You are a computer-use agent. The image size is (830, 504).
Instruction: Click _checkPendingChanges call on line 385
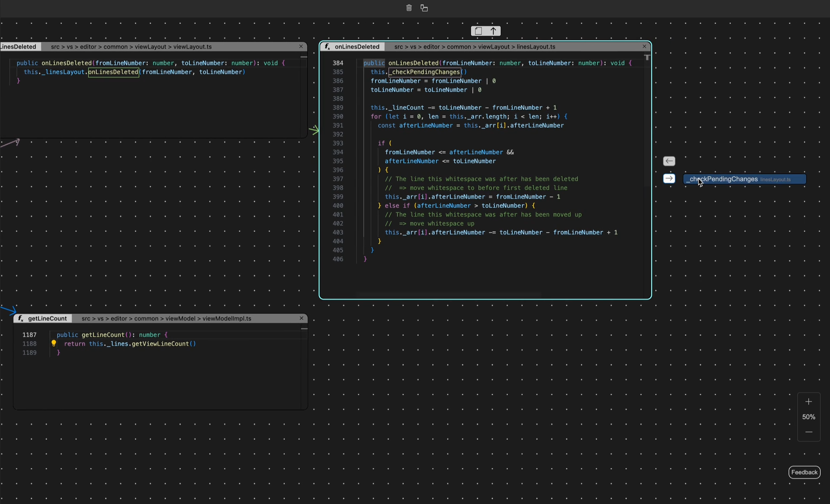(425, 72)
